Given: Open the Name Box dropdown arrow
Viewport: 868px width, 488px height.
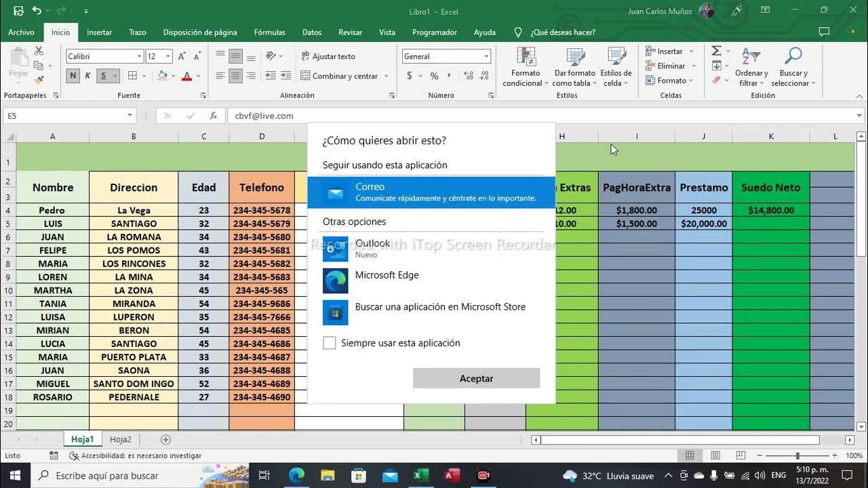Looking at the screenshot, I should [x=130, y=116].
